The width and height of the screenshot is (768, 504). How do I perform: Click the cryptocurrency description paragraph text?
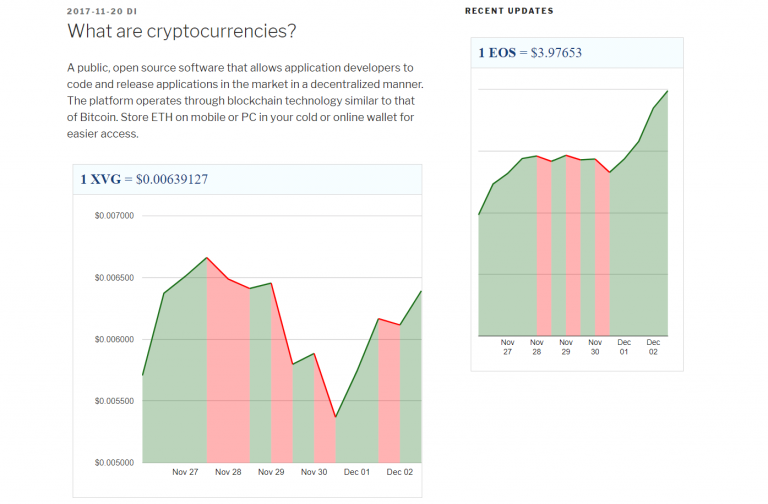coord(245,100)
